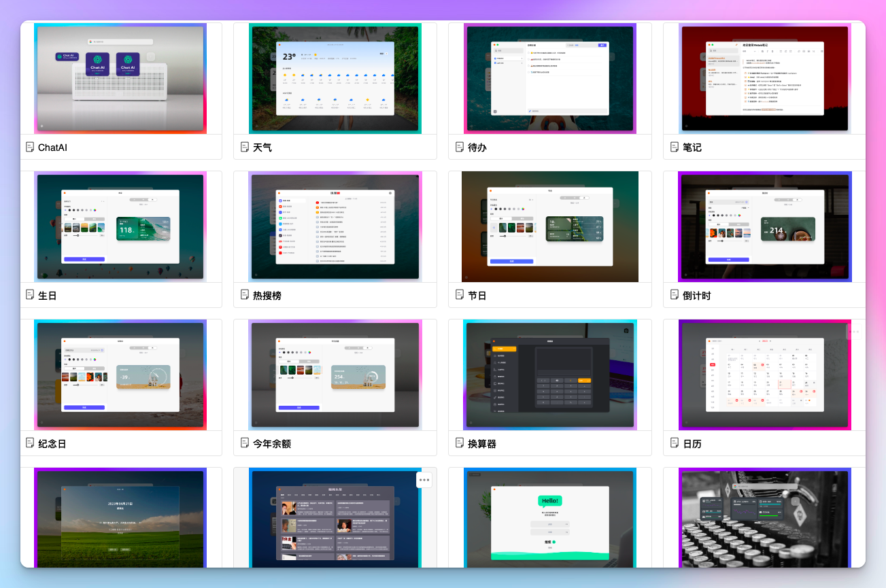Open the 换算器 dark converter thumbnail

(x=550, y=375)
